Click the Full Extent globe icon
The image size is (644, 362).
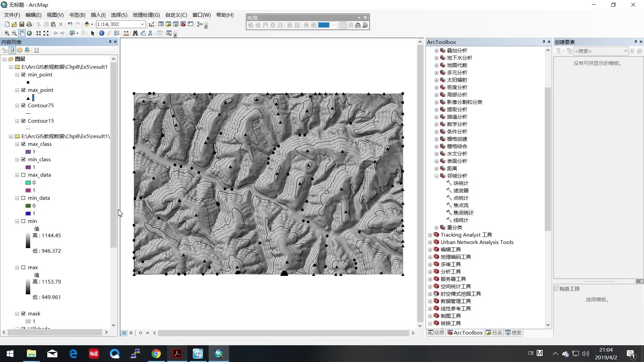pyautogui.click(x=29, y=33)
